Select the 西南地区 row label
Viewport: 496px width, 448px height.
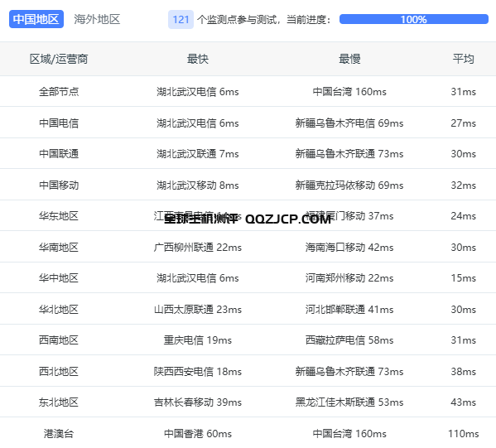[59, 340]
